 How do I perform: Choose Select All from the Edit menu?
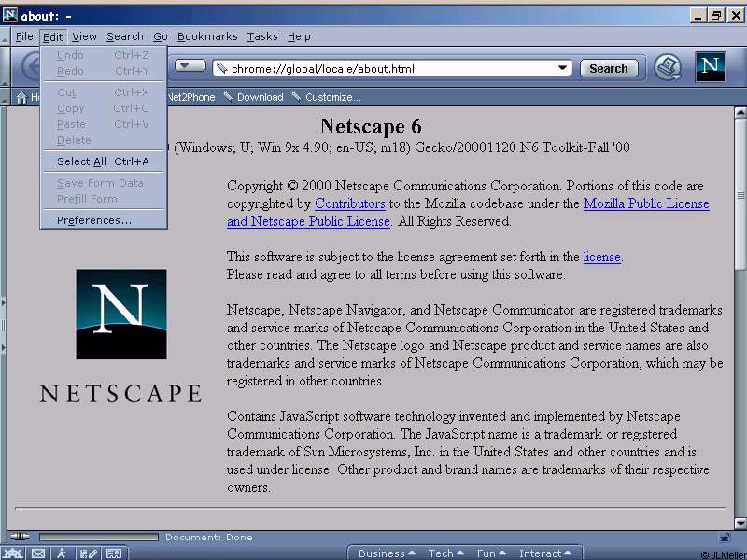point(104,161)
